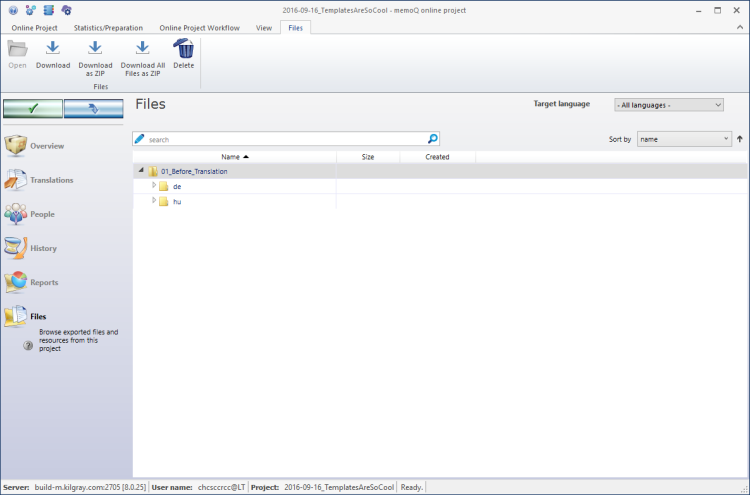Expand the hu folder
This screenshot has height=495, width=750.
[x=154, y=201]
